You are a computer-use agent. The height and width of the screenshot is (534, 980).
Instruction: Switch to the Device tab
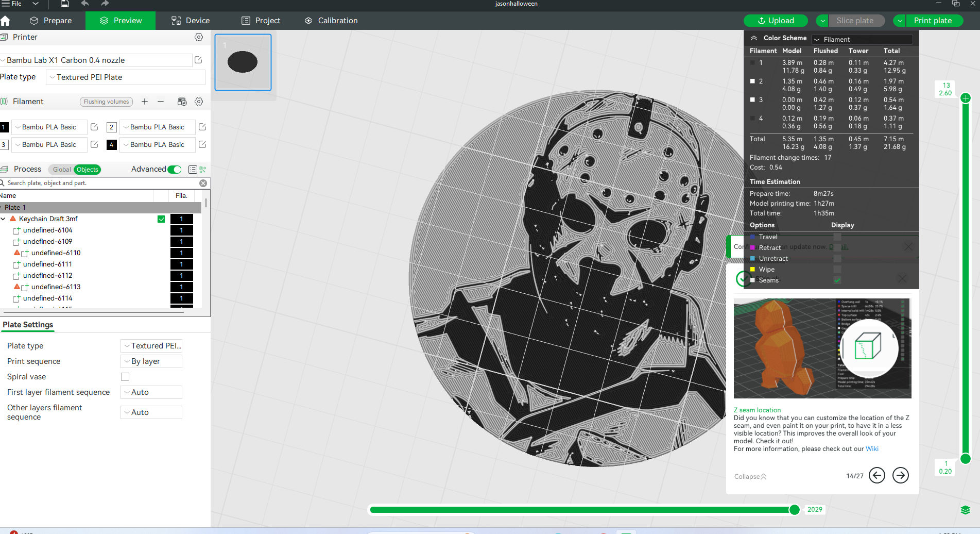[191, 21]
